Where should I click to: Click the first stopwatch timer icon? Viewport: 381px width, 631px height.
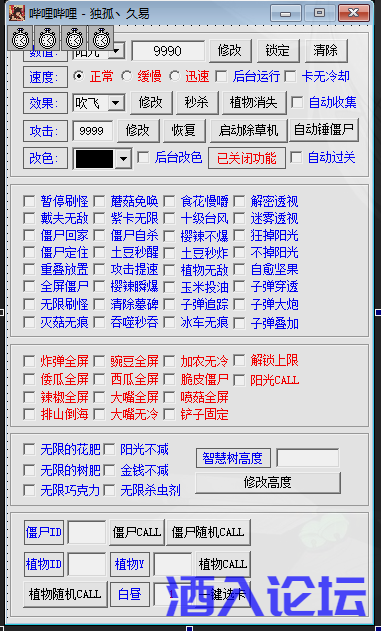coord(20,38)
